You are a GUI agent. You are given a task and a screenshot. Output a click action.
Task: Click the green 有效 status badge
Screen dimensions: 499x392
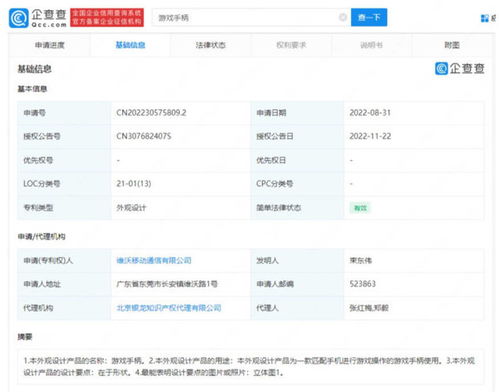[360, 208]
